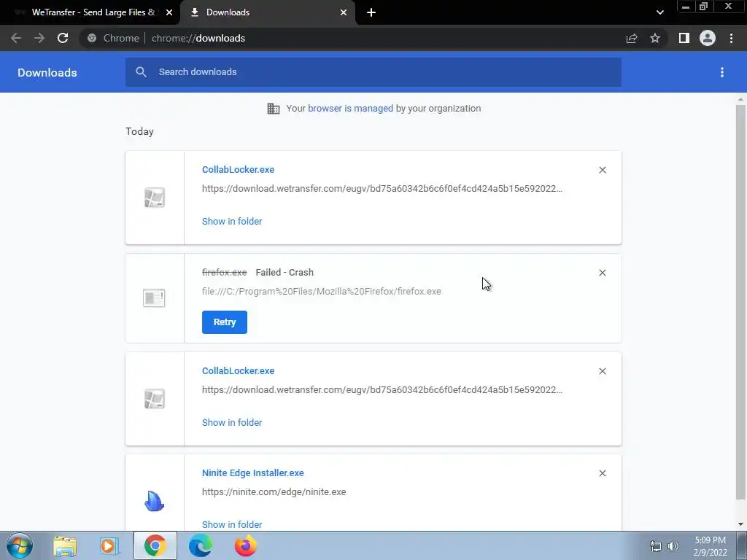Select the Downloads tab
747x560 pixels.
[267, 12]
